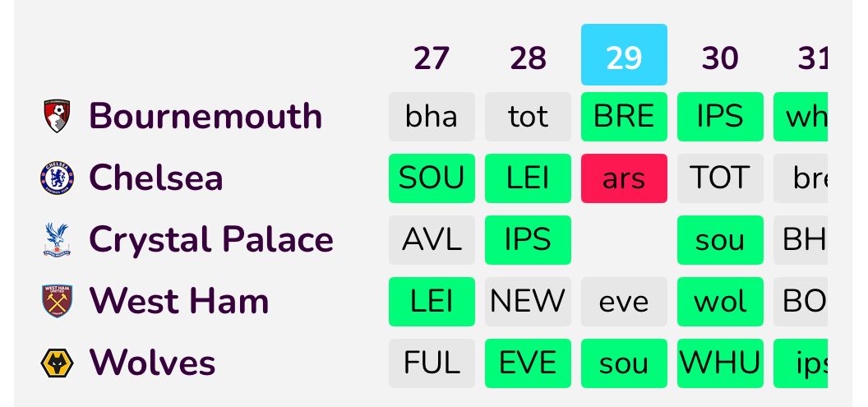868x407 pixels.
Task: Click the Bournemouth club crest icon
Action: [57, 116]
